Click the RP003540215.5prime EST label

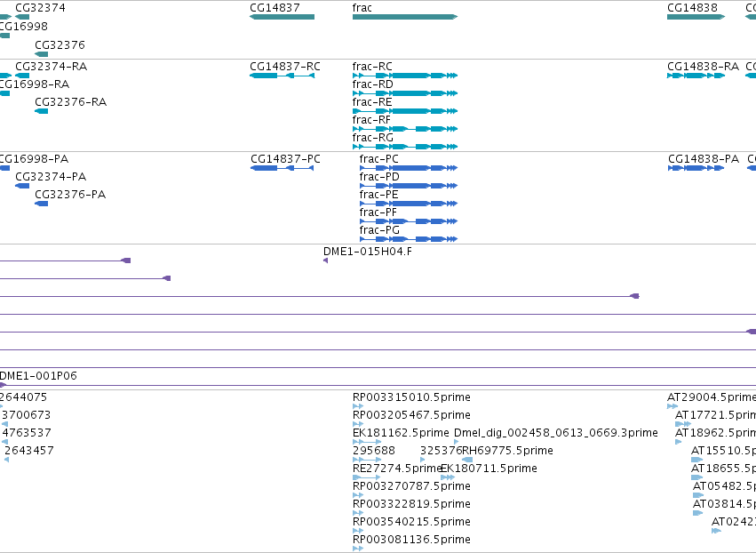point(411,522)
